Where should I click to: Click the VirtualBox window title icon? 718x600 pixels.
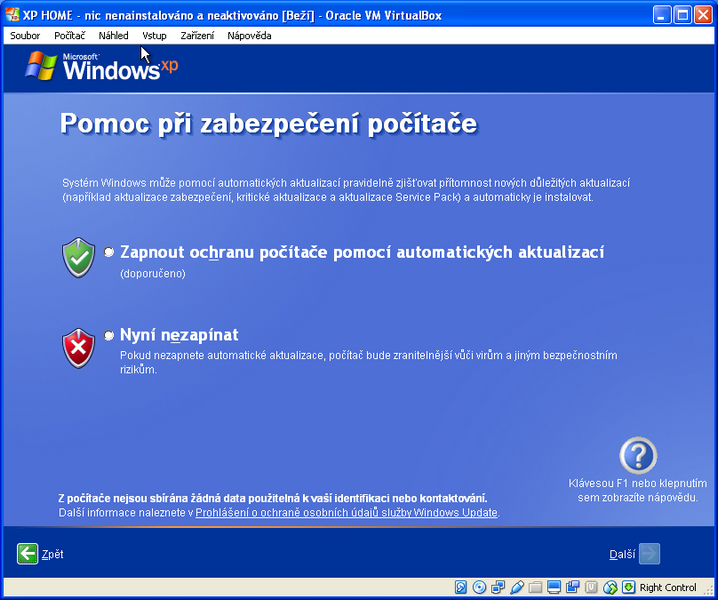tap(12, 15)
